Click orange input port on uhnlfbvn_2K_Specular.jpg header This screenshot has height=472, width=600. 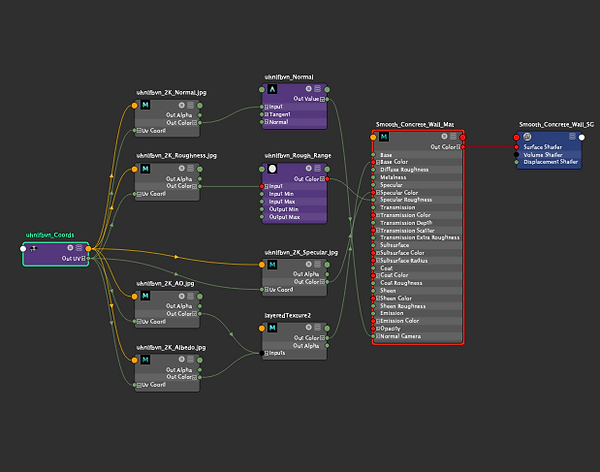tap(262, 265)
